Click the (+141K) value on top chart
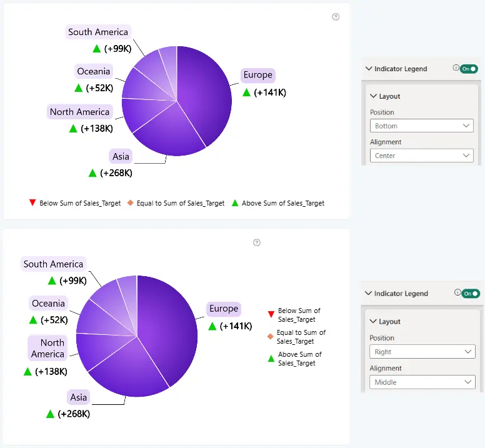485x448 pixels. pyautogui.click(x=270, y=92)
